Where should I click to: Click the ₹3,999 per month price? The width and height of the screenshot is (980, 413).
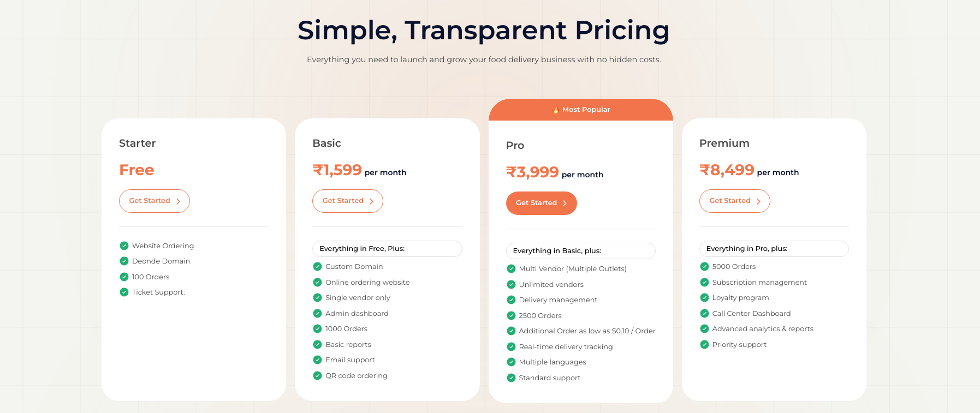tap(555, 172)
